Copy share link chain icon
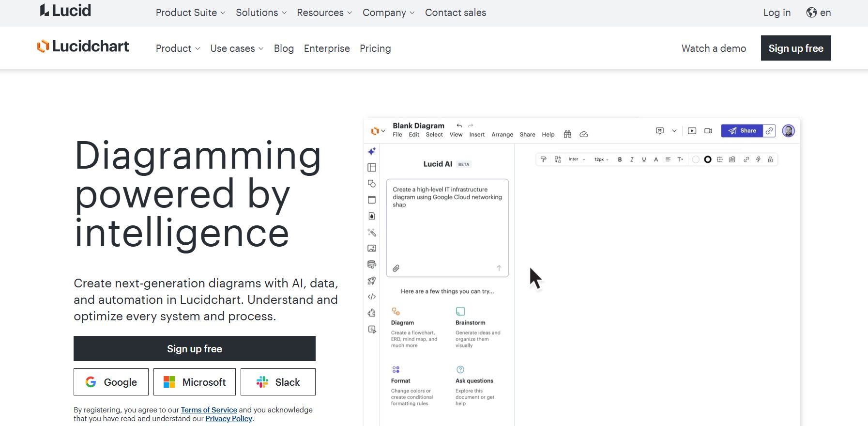Viewport: 868px width, 426px height. (x=769, y=131)
